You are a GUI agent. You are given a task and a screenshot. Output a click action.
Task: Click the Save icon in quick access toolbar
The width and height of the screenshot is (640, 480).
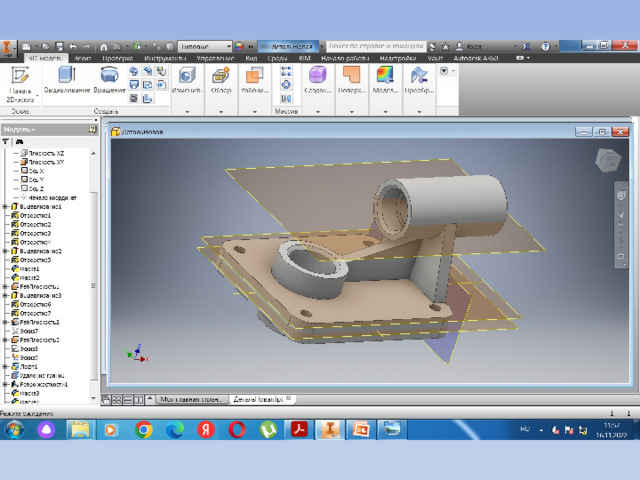pos(60,47)
